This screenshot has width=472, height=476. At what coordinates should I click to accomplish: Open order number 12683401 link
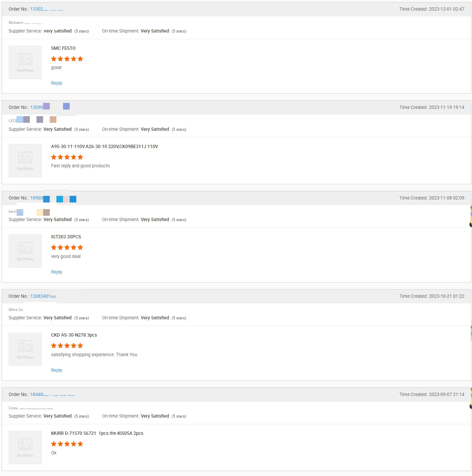(x=43, y=296)
